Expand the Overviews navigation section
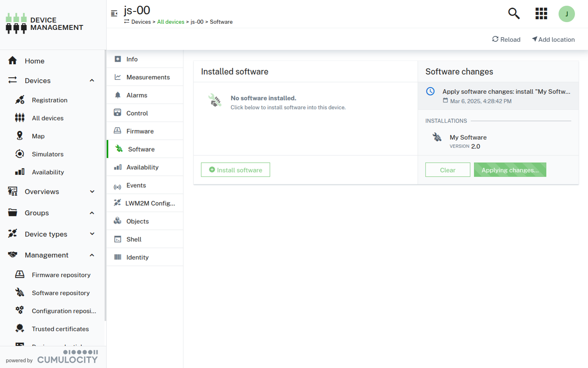 click(92, 191)
